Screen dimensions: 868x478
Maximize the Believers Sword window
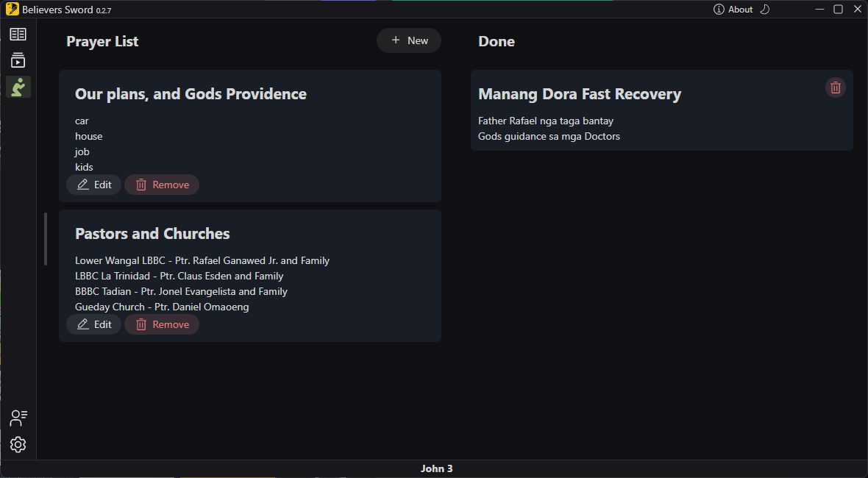point(838,10)
